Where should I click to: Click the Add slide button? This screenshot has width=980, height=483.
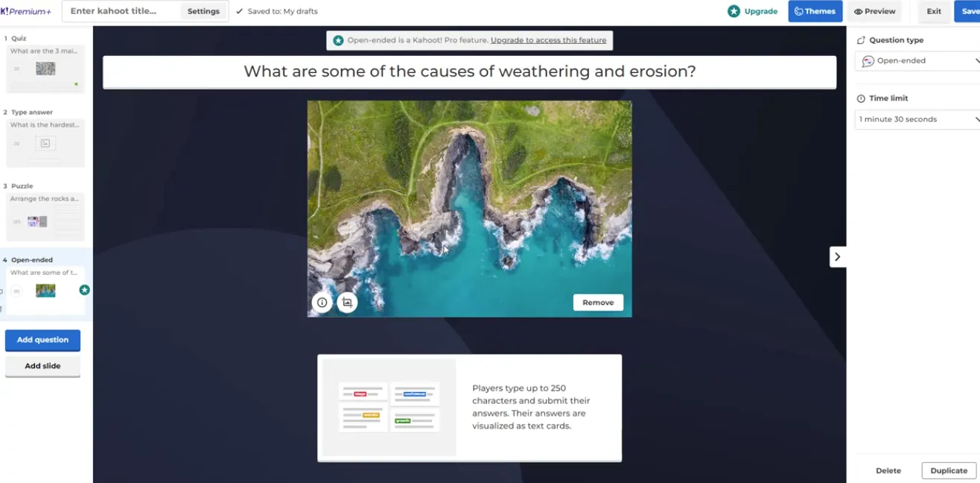42,366
